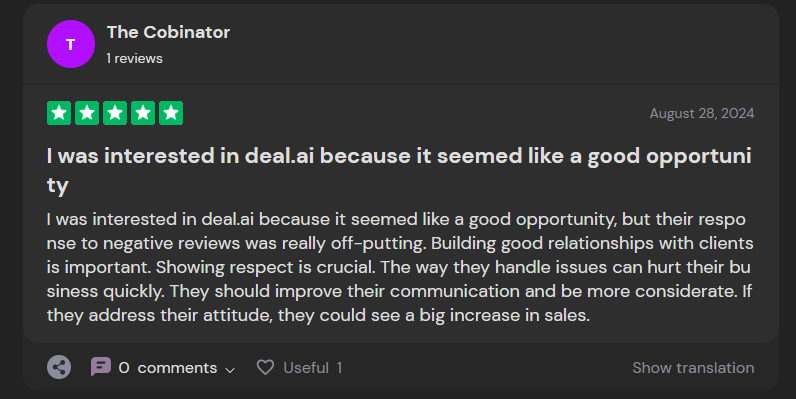Toggle the Useful like on the review
This screenshot has height=399, width=796.
(x=300, y=368)
